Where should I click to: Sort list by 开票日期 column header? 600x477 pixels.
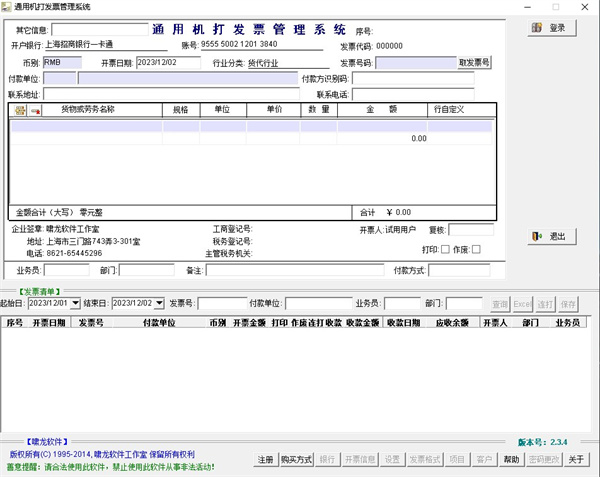[x=48, y=324]
